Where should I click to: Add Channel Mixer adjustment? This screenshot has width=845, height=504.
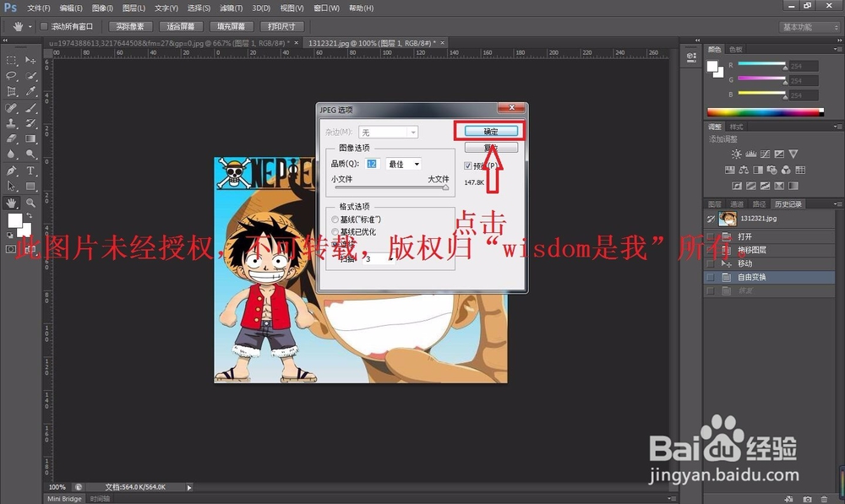pyautogui.click(x=786, y=171)
